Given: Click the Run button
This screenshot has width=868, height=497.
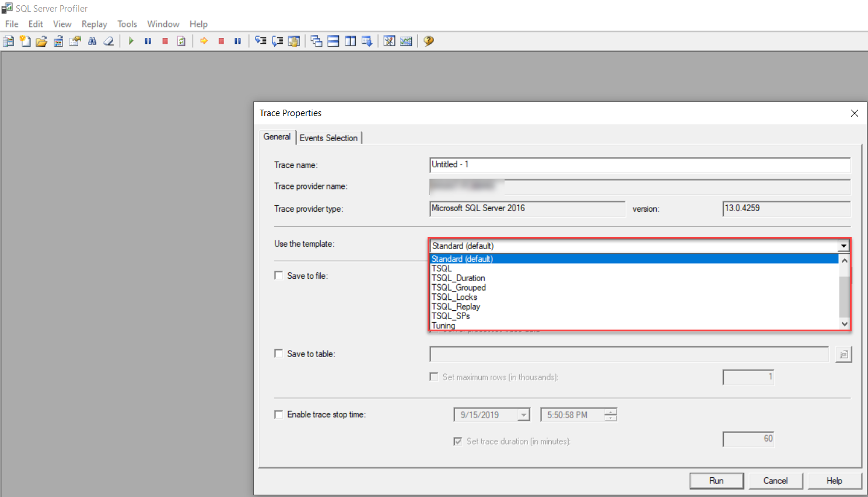Looking at the screenshot, I should click(x=716, y=481).
